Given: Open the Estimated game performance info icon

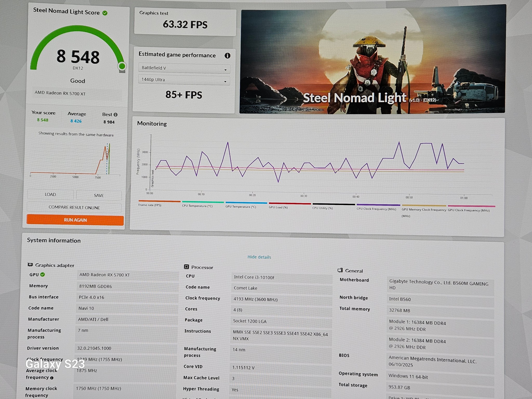Looking at the screenshot, I should 227,56.
